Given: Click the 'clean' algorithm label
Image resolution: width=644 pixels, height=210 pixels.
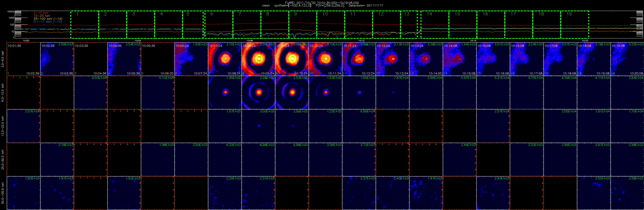Looking at the screenshot, I should point(266,6).
